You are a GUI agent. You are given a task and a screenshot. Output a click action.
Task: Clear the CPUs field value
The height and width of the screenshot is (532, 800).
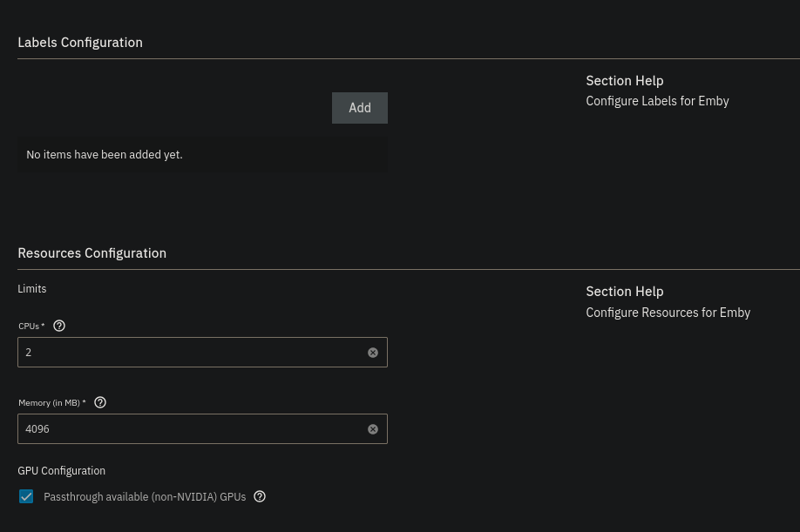373,353
